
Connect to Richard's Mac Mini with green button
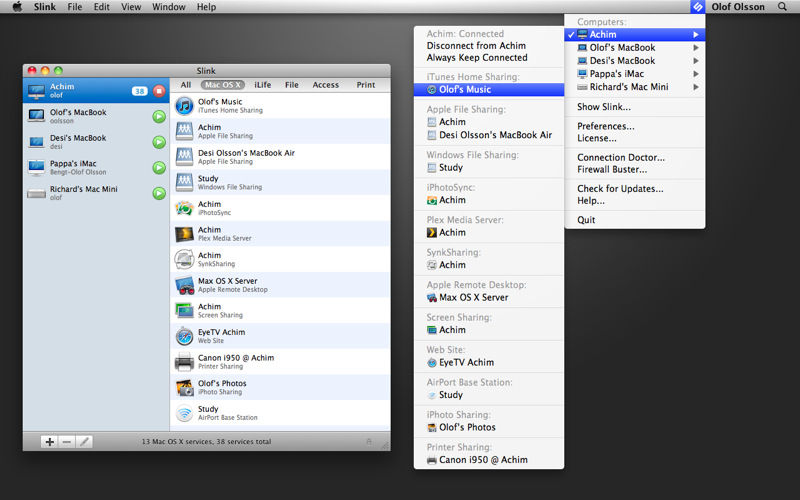[x=159, y=193]
